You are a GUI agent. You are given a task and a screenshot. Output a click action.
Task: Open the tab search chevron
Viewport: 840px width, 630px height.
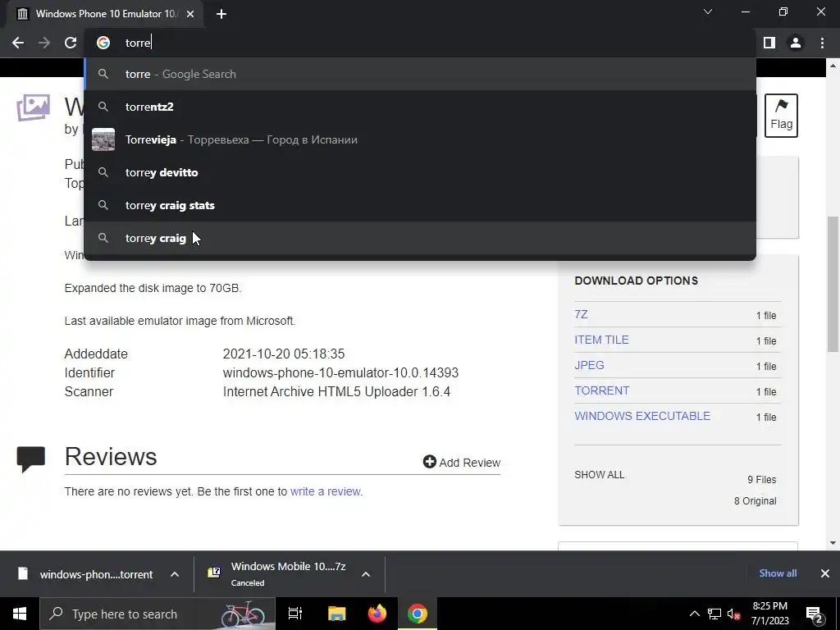708,11
